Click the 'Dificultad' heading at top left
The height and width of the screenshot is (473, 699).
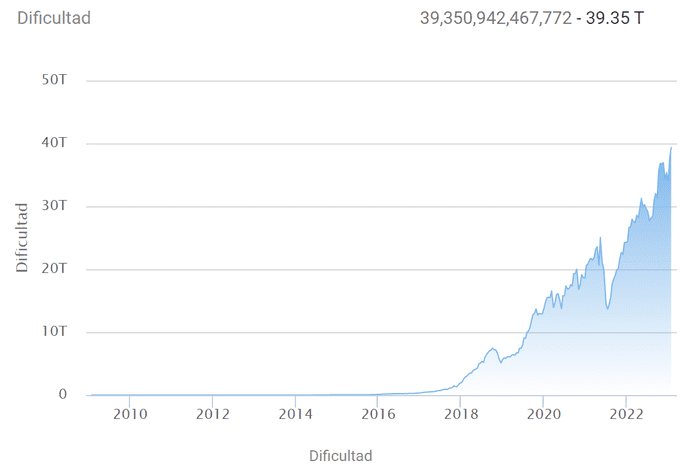(x=54, y=18)
